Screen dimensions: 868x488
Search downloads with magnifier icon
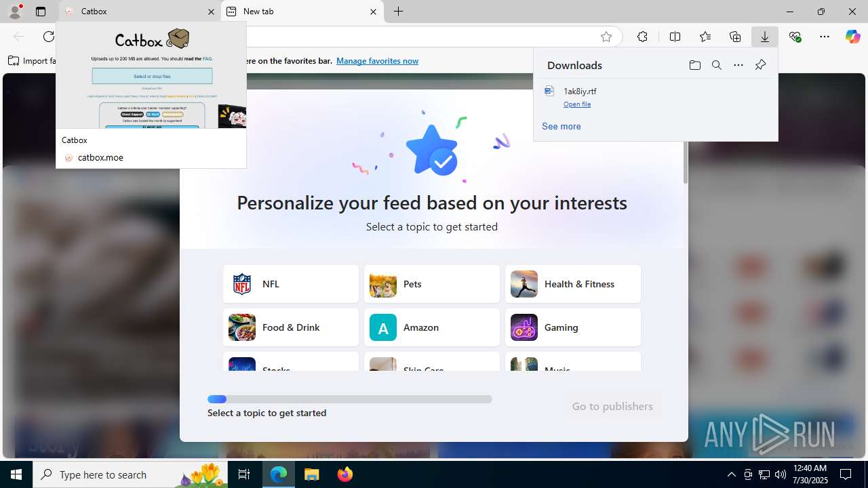click(716, 65)
